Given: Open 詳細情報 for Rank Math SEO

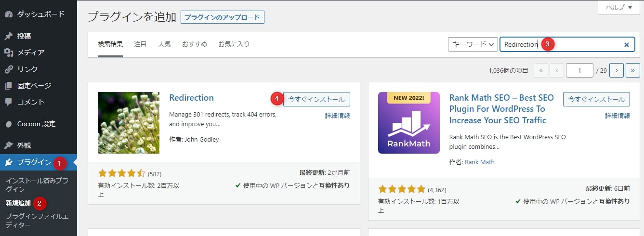Looking at the screenshot, I should (618, 116).
